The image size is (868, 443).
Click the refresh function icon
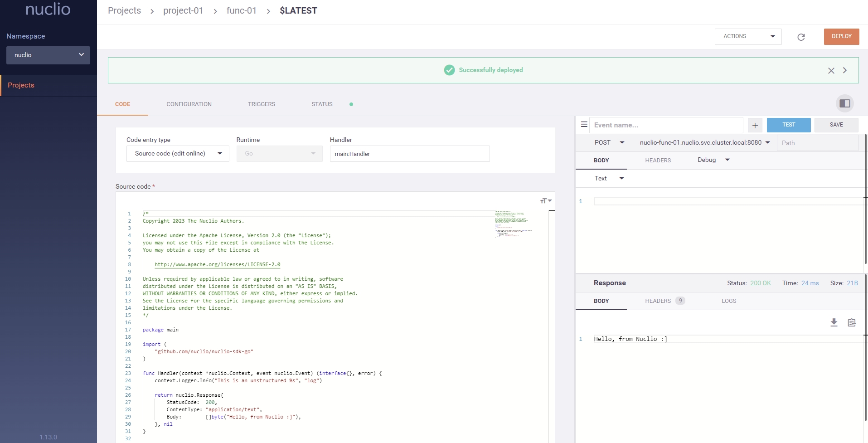tap(801, 37)
